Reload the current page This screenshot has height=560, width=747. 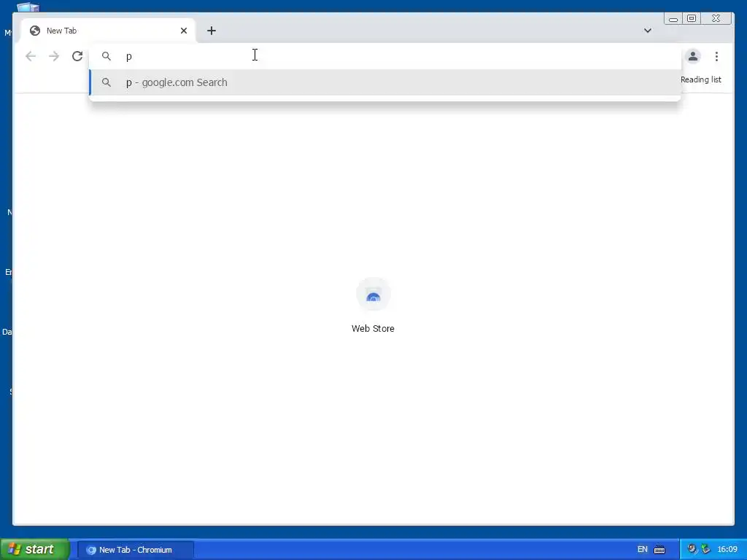coord(77,56)
